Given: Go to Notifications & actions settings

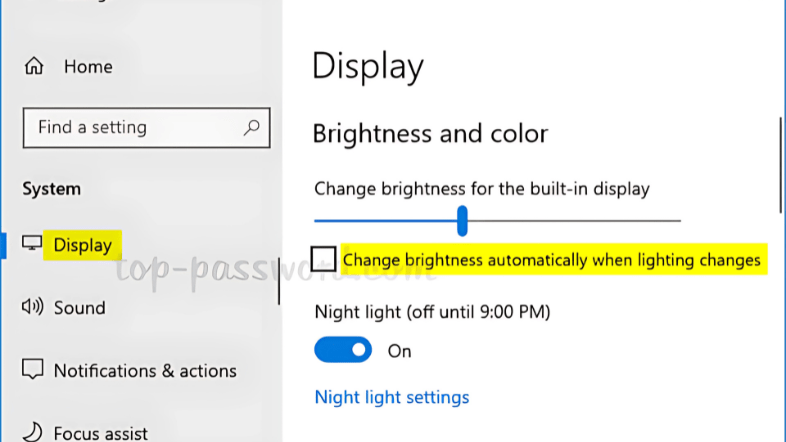Looking at the screenshot, I should 145,371.
